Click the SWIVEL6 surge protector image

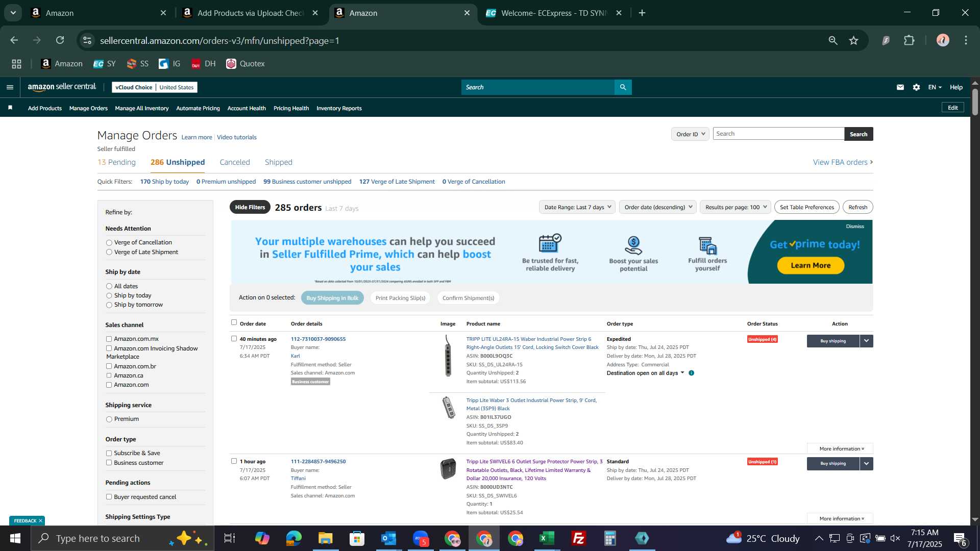[448, 468]
